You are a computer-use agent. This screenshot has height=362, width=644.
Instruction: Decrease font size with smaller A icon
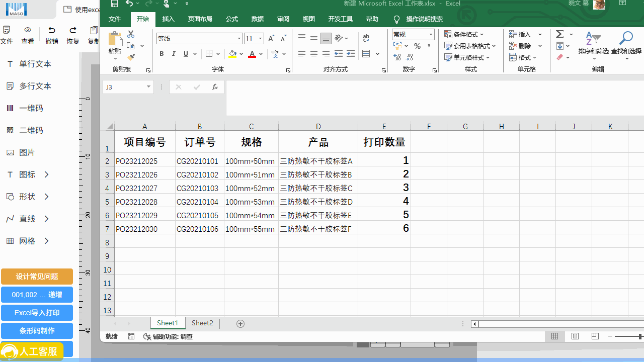283,39
